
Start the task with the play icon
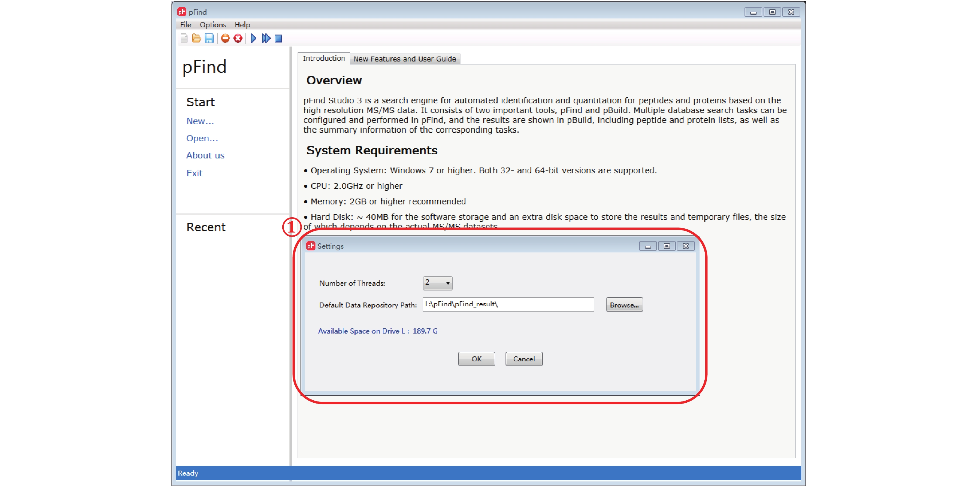click(x=254, y=38)
